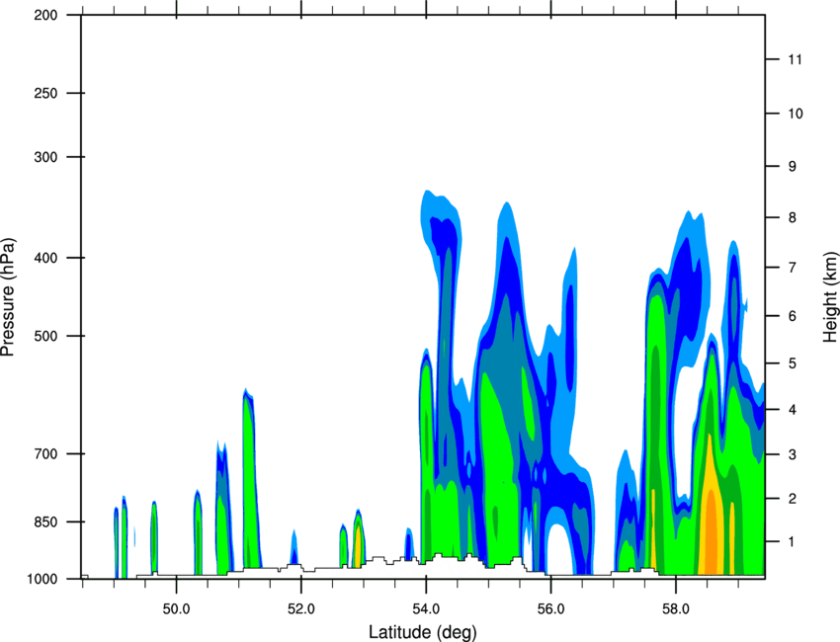Screen dimensions: 840x642
Task: Click the 700 pressure tick label
Action: [46, 453]
